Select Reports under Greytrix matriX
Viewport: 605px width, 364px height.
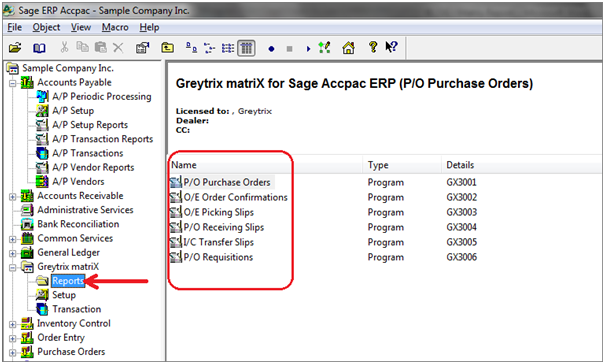pyautogui.click(x=68, y=281)
